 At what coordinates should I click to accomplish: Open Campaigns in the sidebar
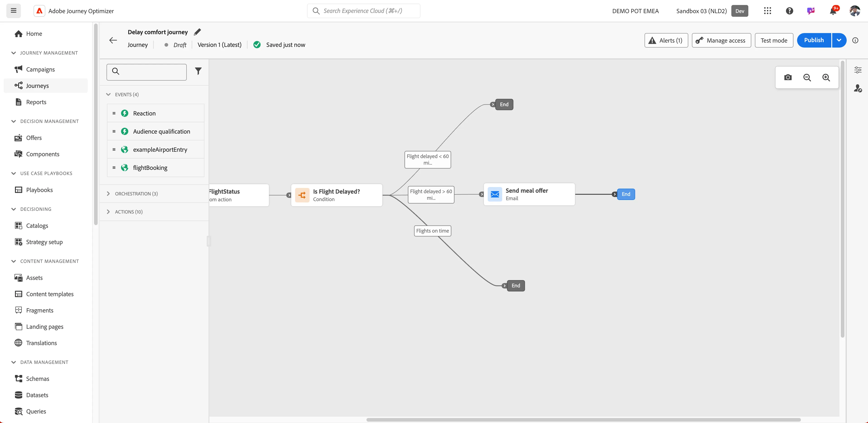tap(40, 69)
